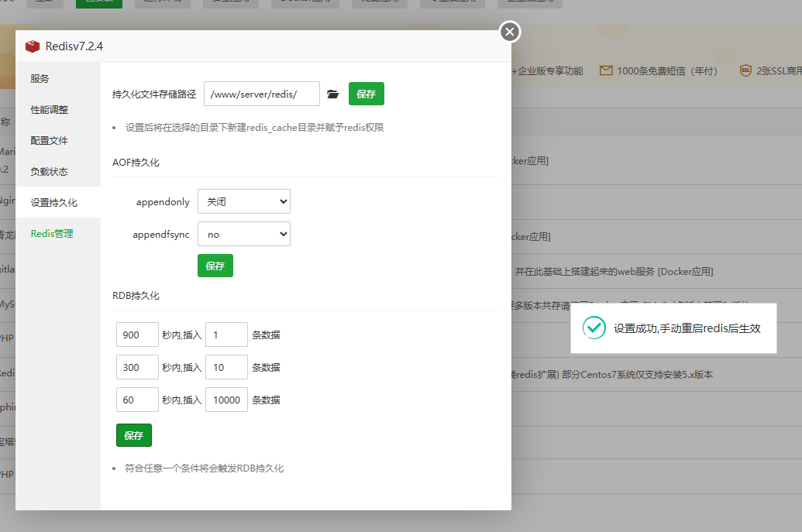
Task: Save the persistence file storage path
Action: pos(367,94)
